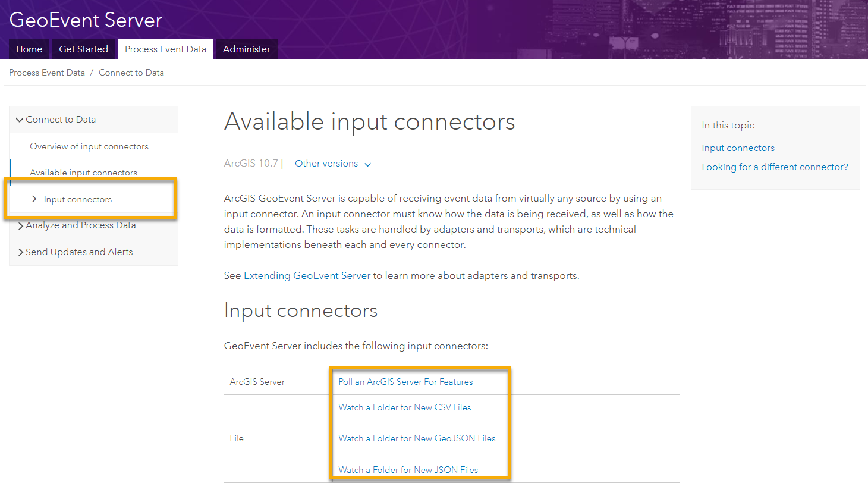The width and height of the screenshot is (868, 483).
Task: Open Watch a Folder for New CSV Files
Action: click(x=404, y=407)
